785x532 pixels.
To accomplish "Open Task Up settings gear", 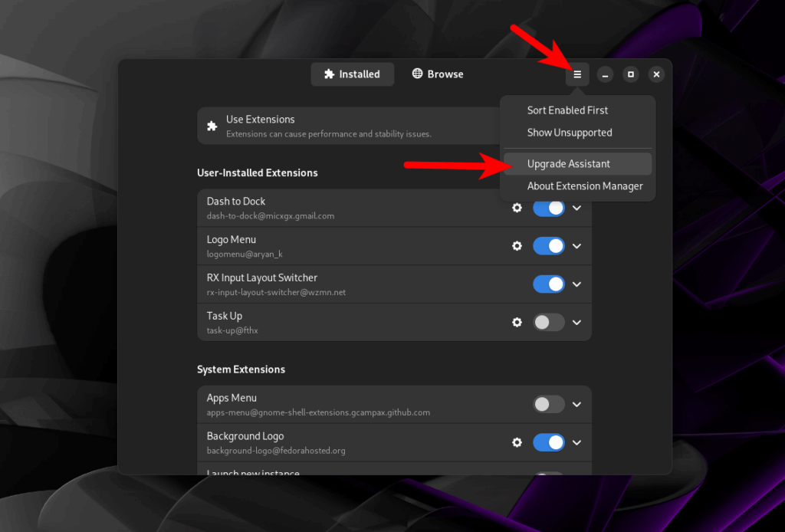I will coord(517,323).
